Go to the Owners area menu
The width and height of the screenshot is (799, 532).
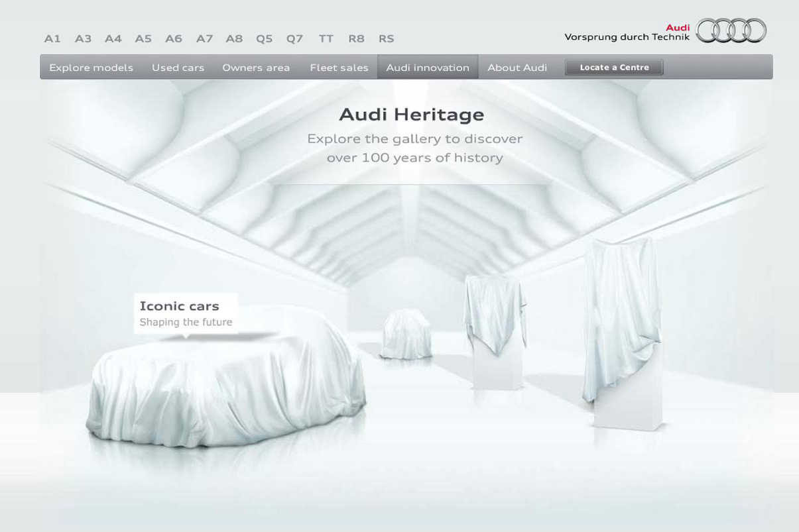[x=256, y=68]
